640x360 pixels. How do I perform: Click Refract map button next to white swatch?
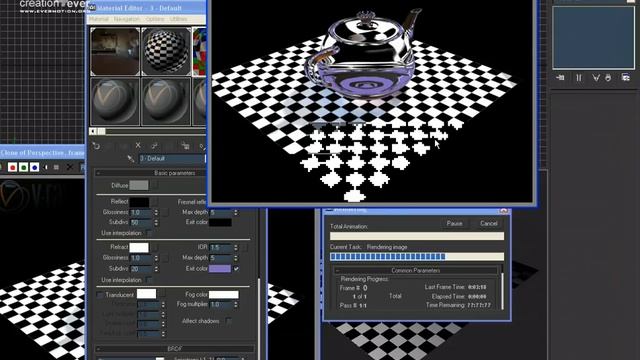pyautogui.click(x=154, y=247)
